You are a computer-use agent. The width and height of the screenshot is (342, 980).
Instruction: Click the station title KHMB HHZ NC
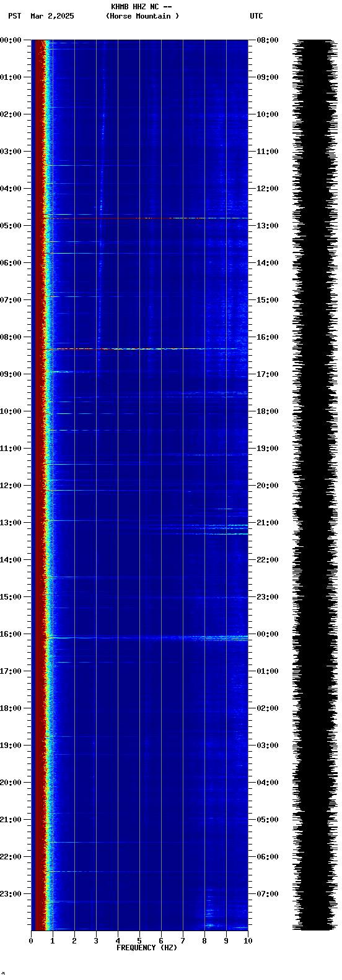(x=134, y=7)
